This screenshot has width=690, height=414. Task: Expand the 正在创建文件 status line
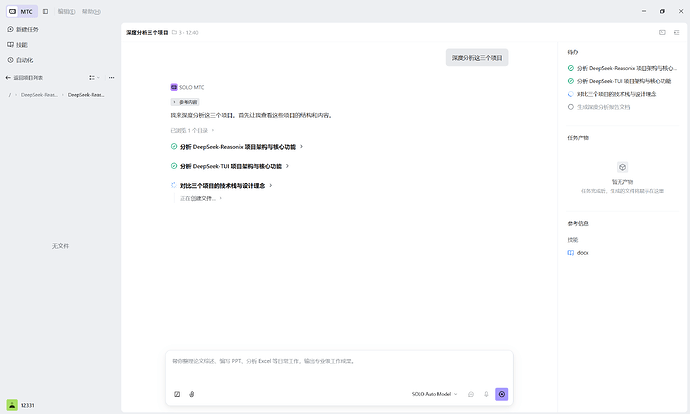[x=201, y=198]
